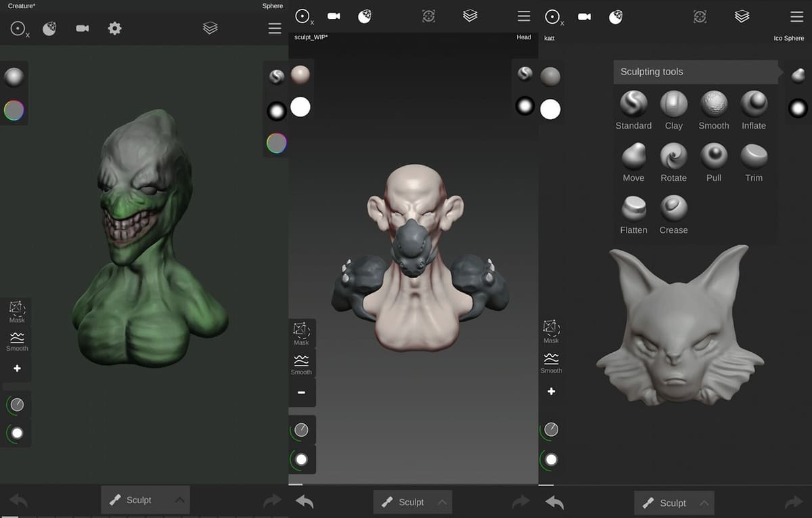The height and width of the screenshot is (518, 812).
Task: Select the Flatten sculpting tool
Action: [x=633, y=215]
